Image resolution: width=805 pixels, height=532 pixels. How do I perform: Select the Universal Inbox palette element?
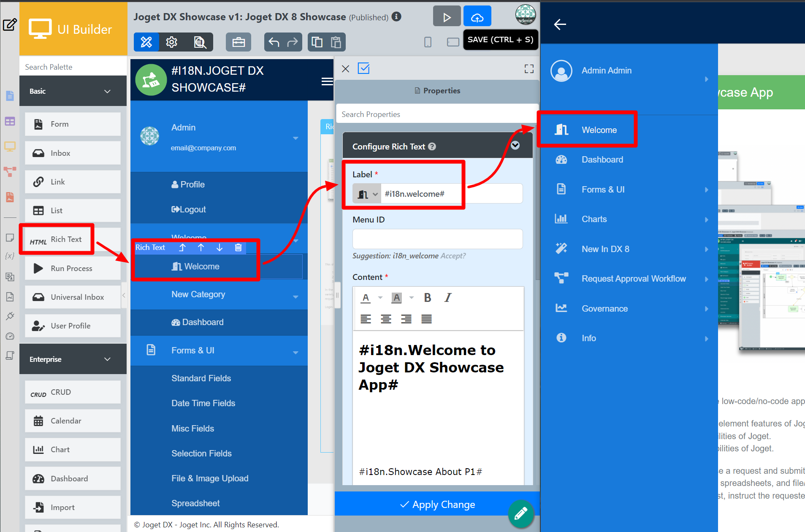(x=73, y=297)
